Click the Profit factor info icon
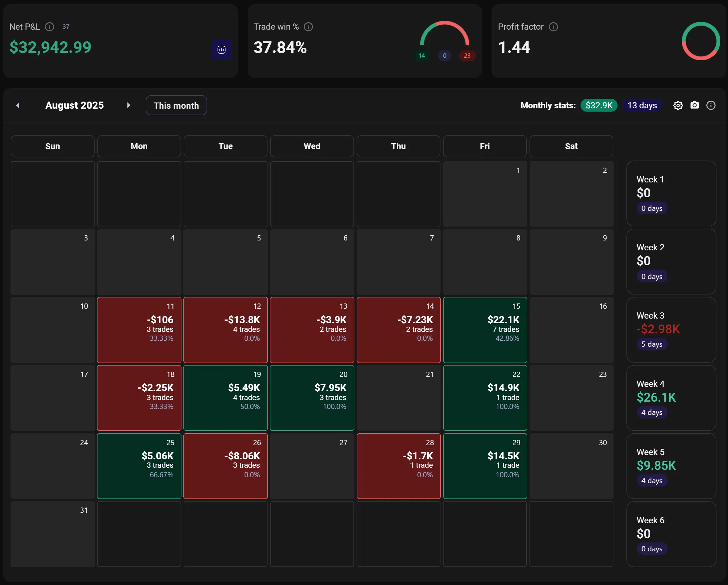728x585 pixels. tap(553, 27)
